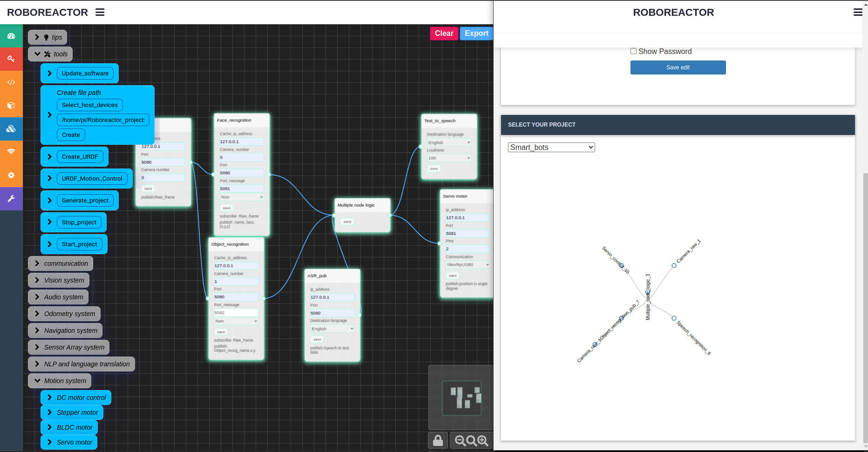The image size is (868, 452).
Task: Collapse the Motion system category
Action: [x=60, y=381]
